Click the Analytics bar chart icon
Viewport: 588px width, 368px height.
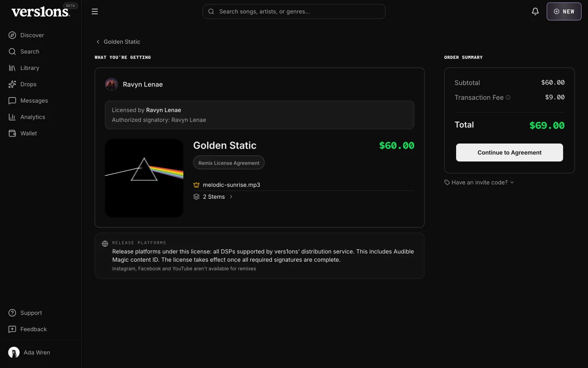click(x=12, y=117)
